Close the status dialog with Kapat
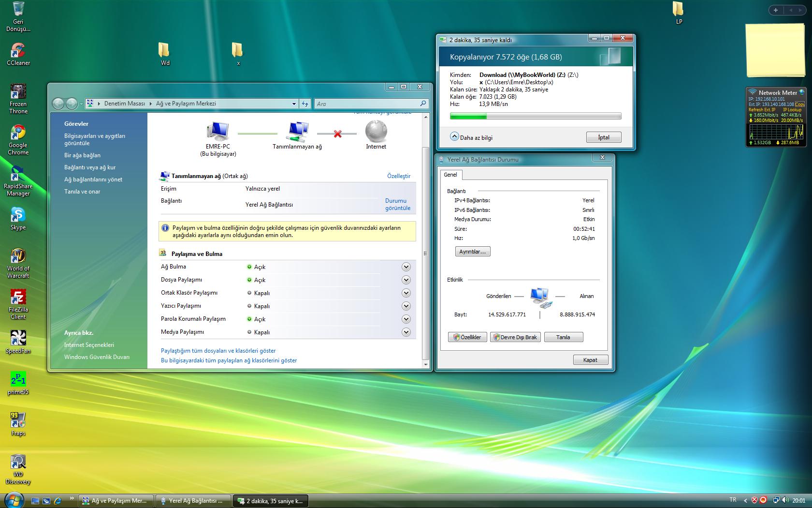This screenshot has width=812, height=508. click(x=591, y=360)
